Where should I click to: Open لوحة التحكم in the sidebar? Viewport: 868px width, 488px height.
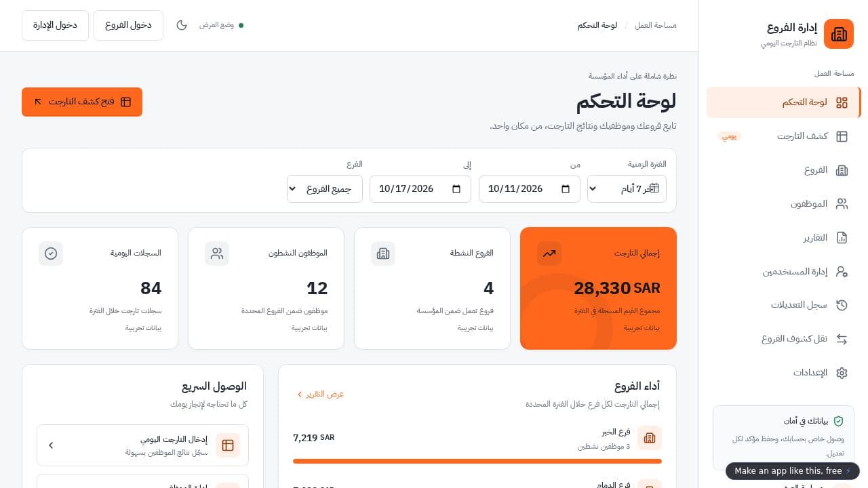pyautogui.click(x=784, y=102)
